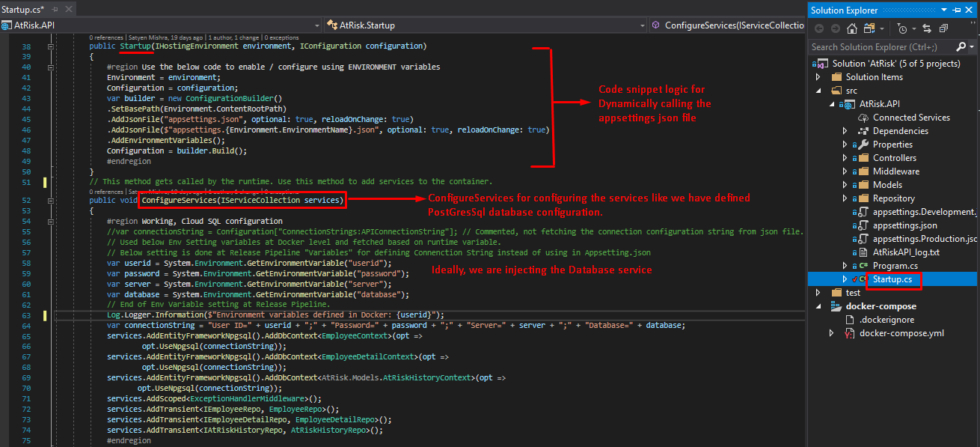Collapse the ENVIRONMENT variables region at line 40
This screenshot has height=447, width=980.
click(x=51, y=67)
